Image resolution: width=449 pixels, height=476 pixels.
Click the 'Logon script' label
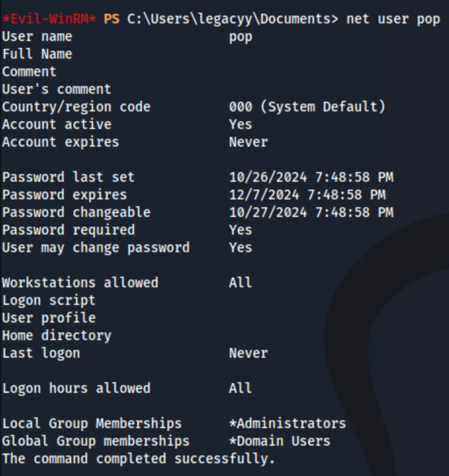tap(49, 301)
